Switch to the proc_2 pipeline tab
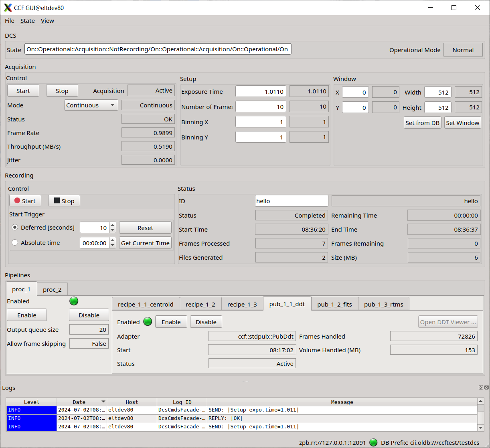490x448 pixels. [52, 289]
